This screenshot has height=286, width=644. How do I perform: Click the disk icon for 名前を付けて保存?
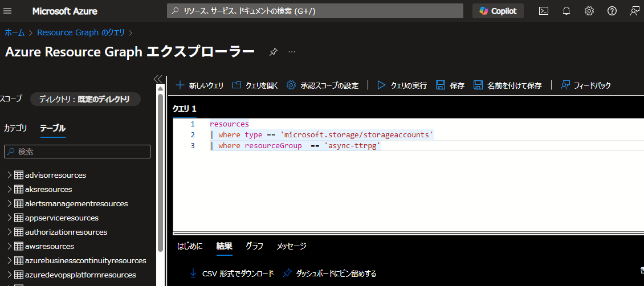coord(478,85)
